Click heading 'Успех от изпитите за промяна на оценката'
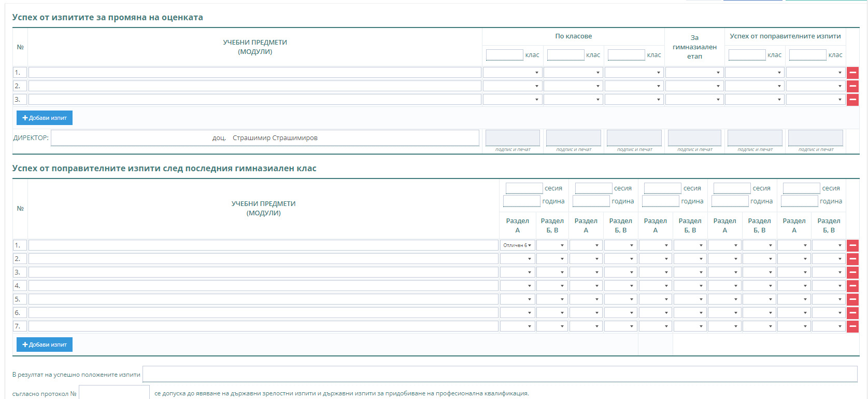Image resolution: width=868 pixels, height=399 pixels. (108, 18)
